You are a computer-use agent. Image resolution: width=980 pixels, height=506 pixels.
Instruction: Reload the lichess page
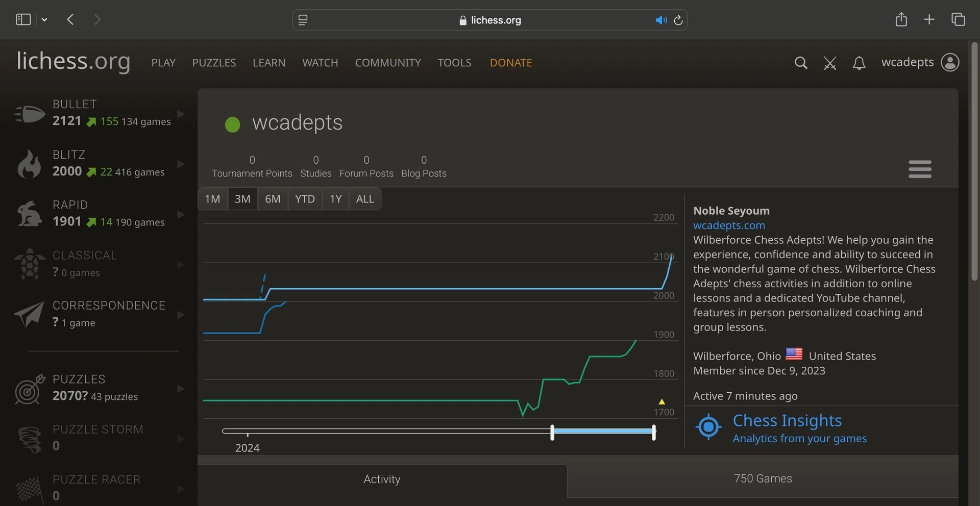click(678, 20)
